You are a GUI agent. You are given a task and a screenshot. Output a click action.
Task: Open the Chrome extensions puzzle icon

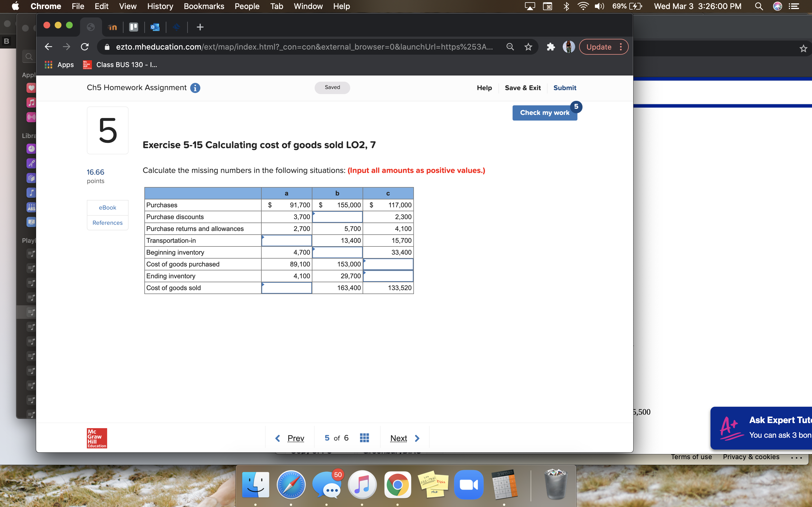[x=551, y=46]
